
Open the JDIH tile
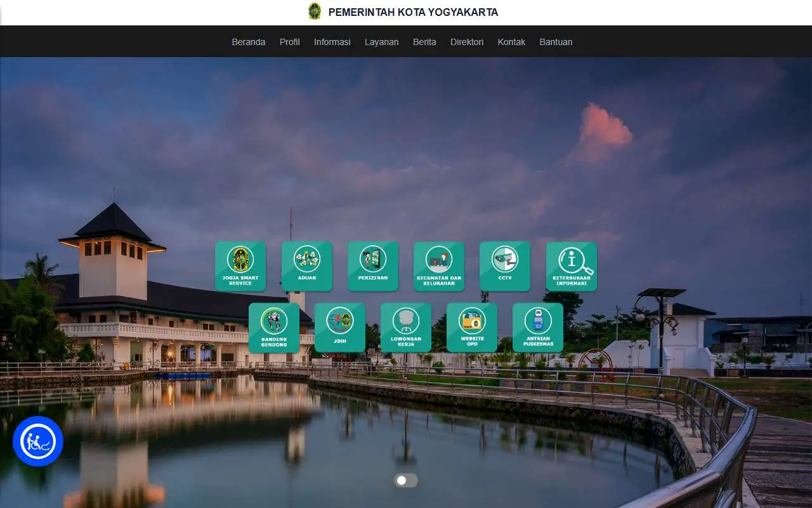coord(340,328)
